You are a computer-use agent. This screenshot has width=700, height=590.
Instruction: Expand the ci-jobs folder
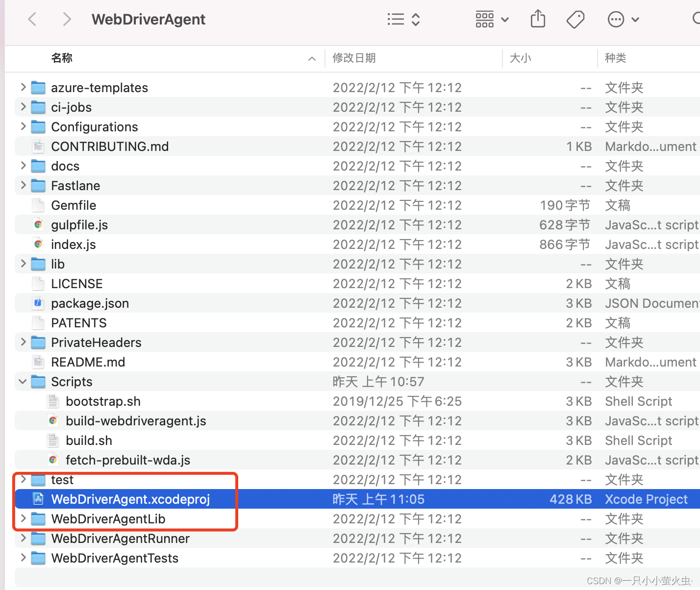click(x=23, y=107)
